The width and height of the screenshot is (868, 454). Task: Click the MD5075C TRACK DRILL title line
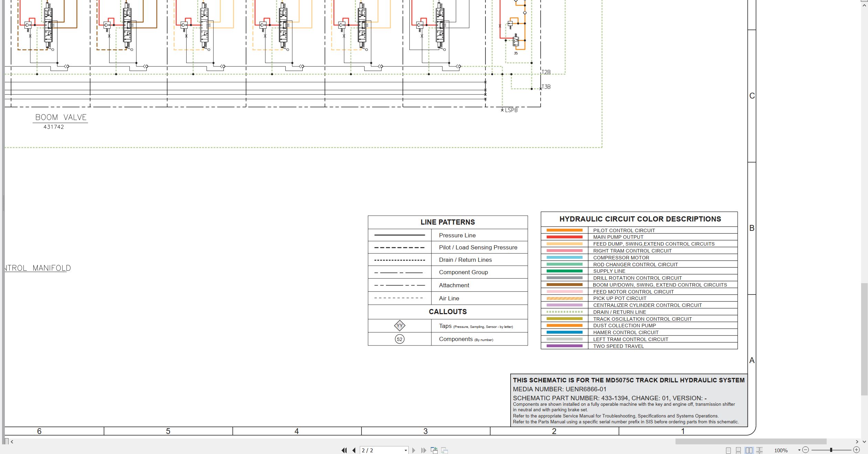(x=629, y=380)
